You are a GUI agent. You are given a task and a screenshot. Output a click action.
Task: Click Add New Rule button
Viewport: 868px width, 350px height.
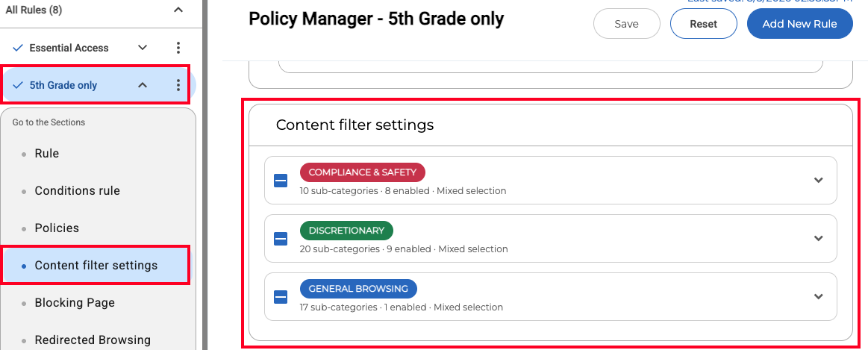point(800,24)
